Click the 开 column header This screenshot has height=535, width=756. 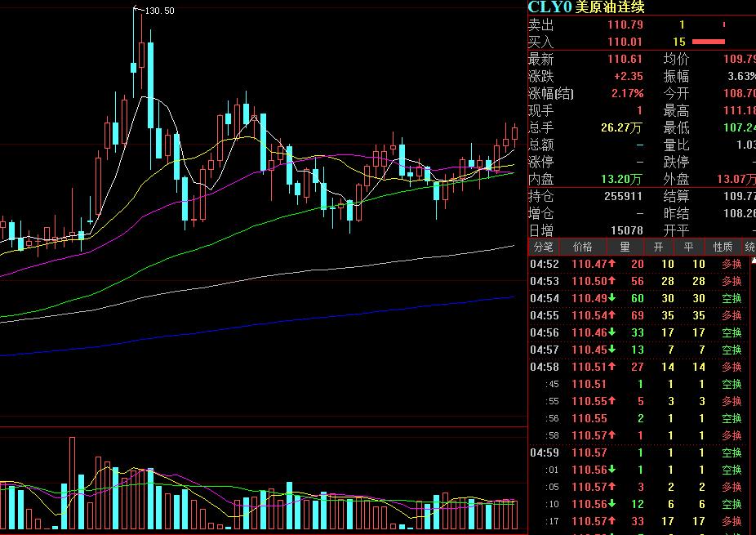click(x=658, y=247)
